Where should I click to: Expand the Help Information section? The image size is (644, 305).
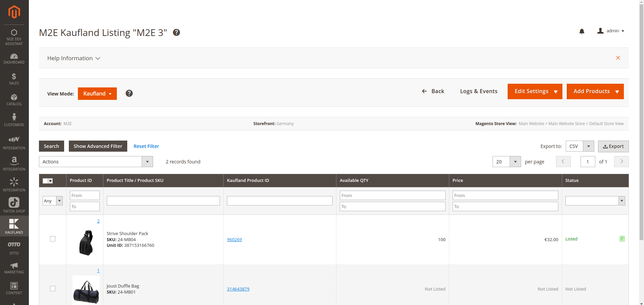pos(74,58)
